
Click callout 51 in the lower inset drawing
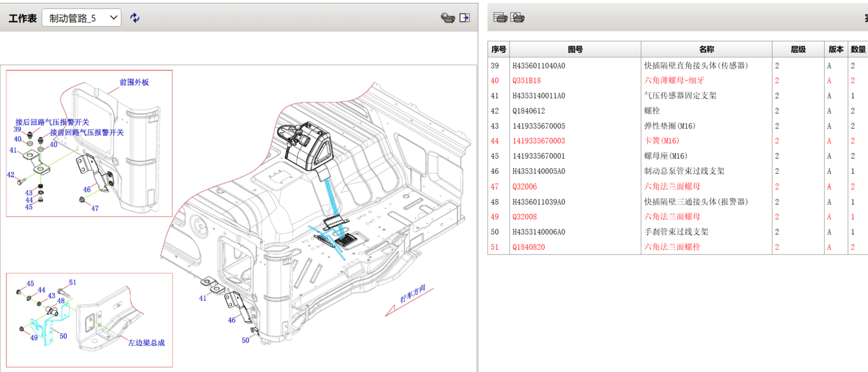[x=72, y=282]
